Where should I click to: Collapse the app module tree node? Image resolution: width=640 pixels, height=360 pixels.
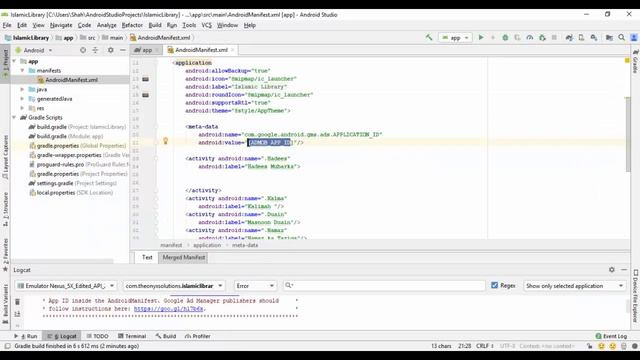(15, 61)
